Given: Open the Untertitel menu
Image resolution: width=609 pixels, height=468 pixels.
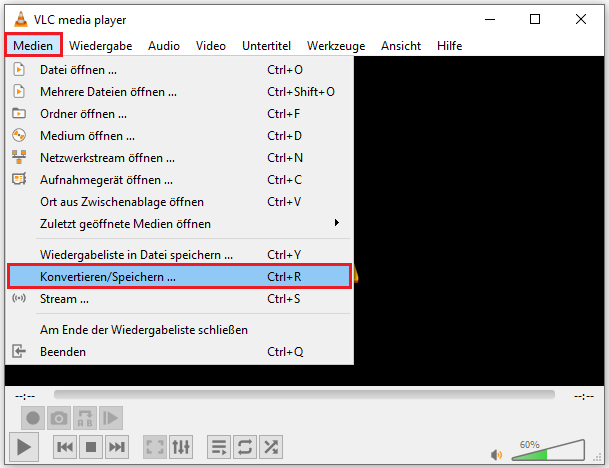Looking at the screenshot, I should pyautogui.click(x=266, y=46).
